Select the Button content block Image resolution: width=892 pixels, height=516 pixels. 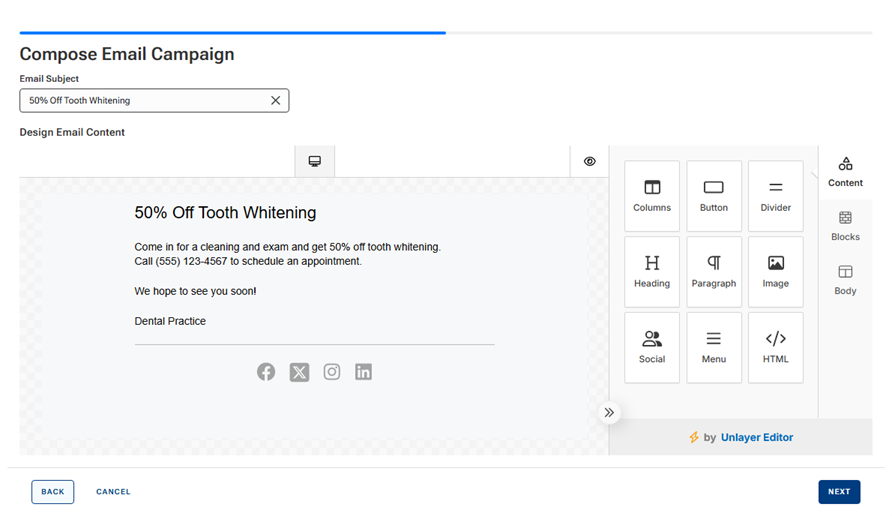pyautogui.click(x=714, y=195)
